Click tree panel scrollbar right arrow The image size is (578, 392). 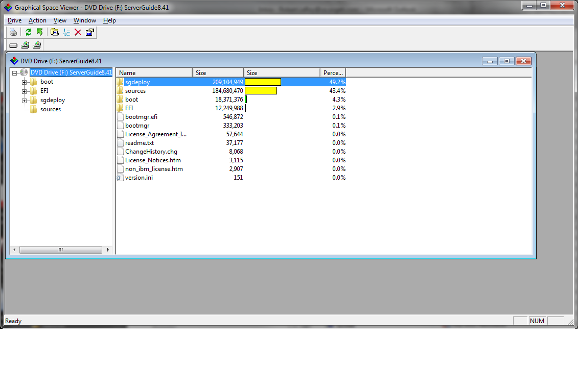[108, 250]
